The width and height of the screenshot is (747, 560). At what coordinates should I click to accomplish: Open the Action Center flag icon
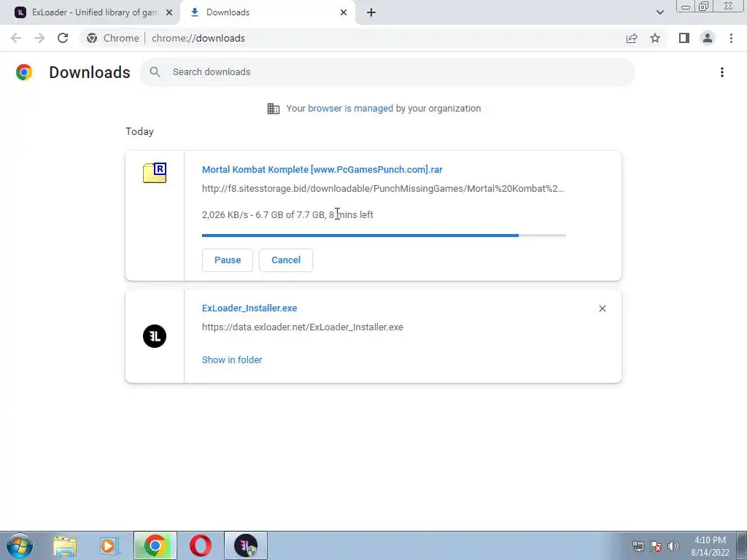[x=656, y=546]
